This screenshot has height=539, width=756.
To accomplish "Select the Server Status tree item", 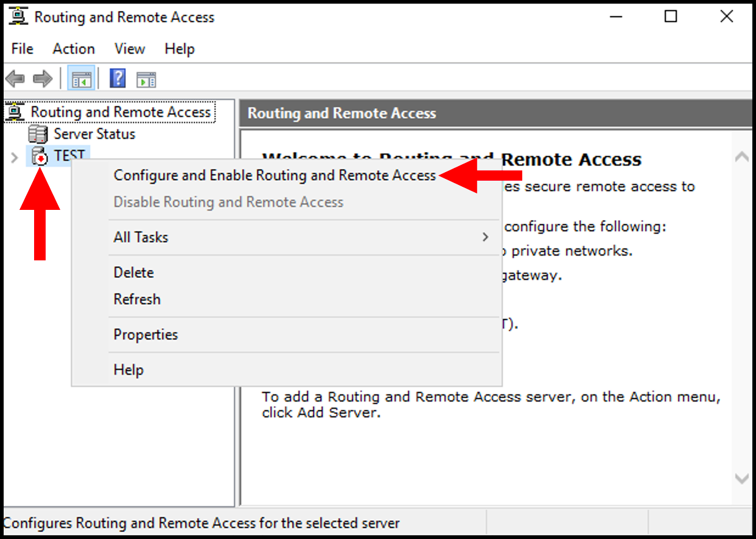I will 94,134.
